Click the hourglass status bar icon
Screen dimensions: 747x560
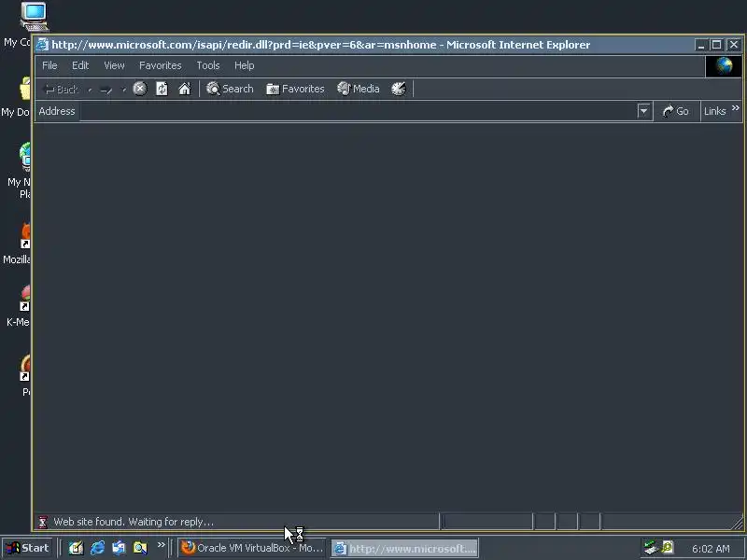point(43,522)
